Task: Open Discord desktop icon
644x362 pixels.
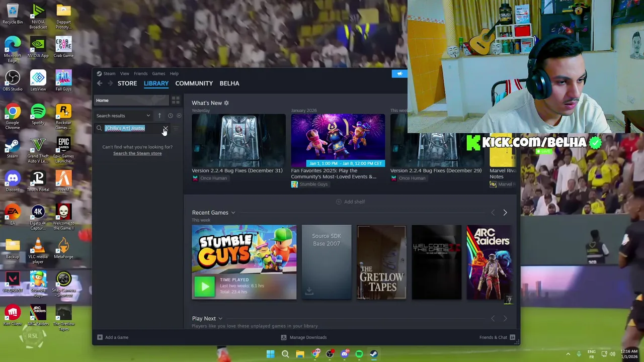Action: point(13,181)
